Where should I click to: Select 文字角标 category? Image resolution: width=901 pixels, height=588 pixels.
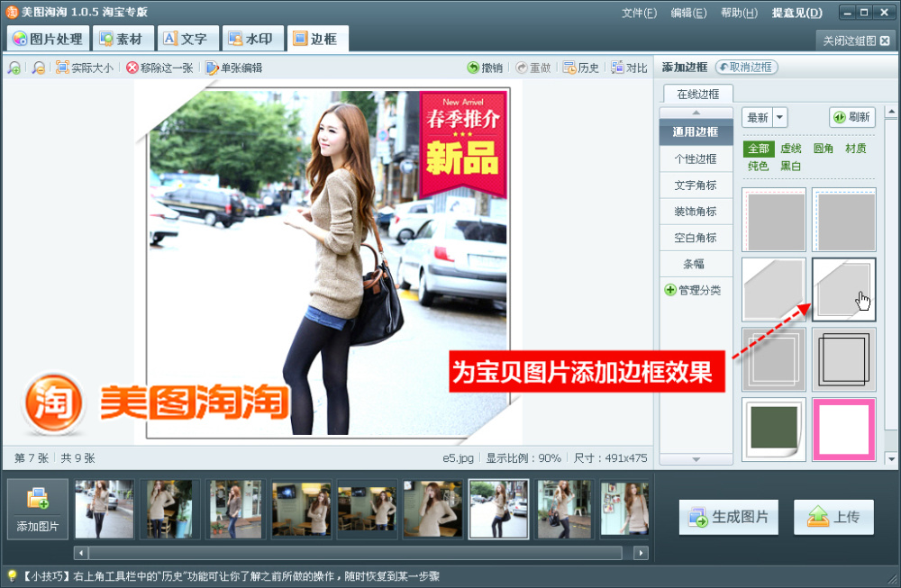coord(696,185)
